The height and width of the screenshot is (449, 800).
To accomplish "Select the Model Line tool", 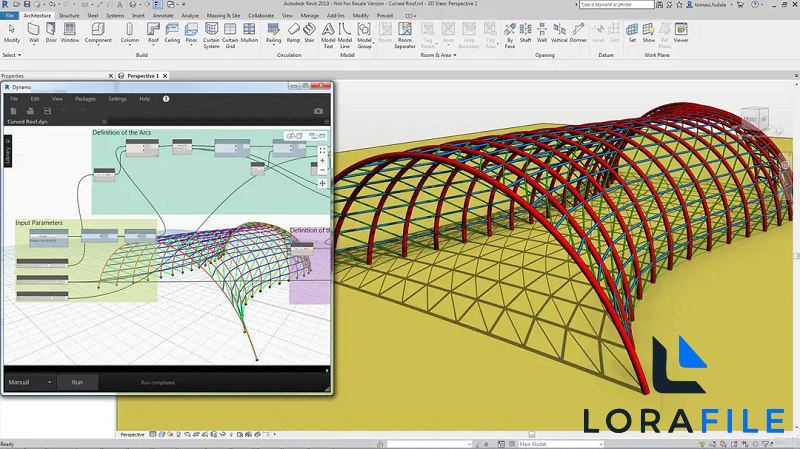I will pos(345,36).
